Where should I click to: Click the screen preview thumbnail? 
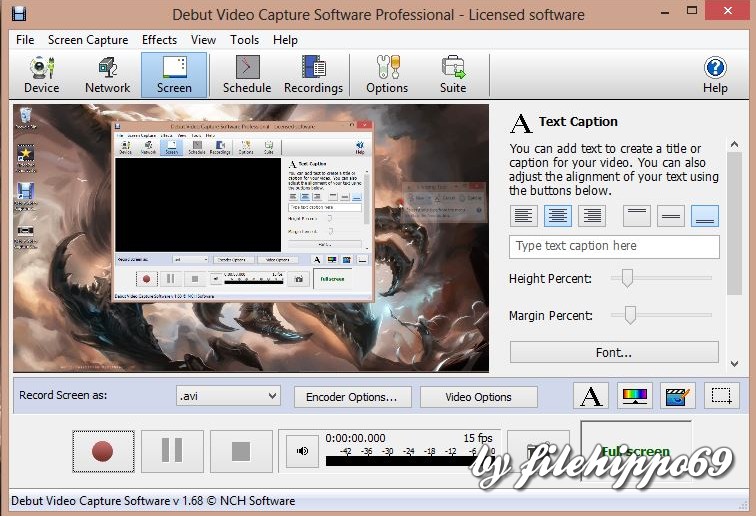click(251, 238)
